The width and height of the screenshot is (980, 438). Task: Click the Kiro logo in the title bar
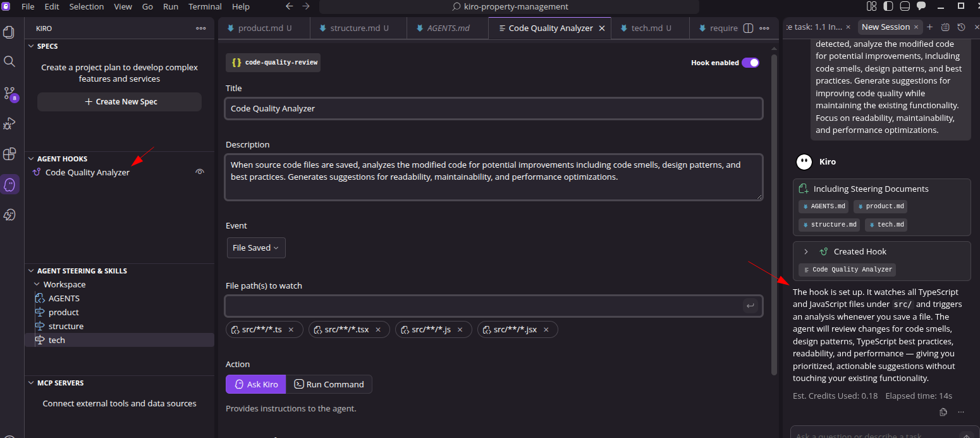6,6
